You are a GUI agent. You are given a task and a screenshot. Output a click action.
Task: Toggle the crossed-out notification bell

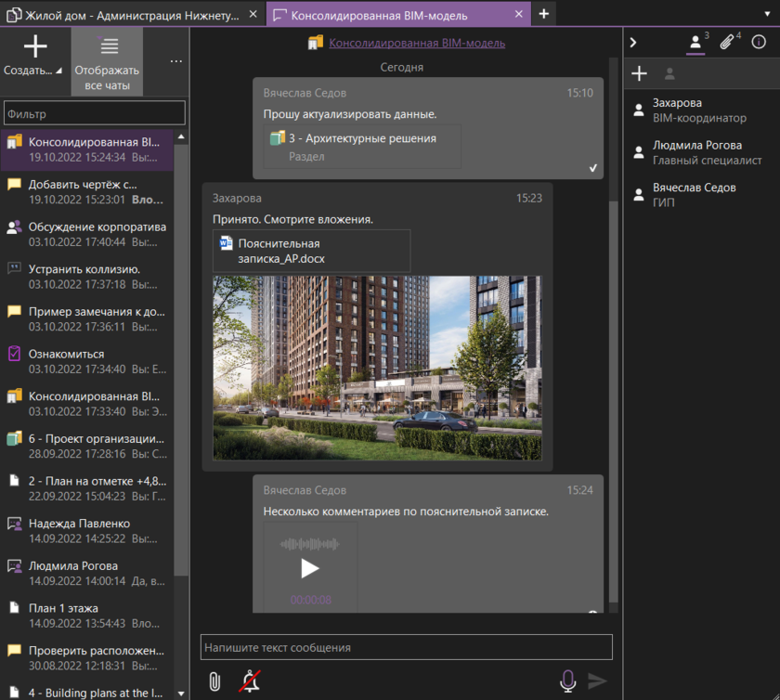point(249,681)
